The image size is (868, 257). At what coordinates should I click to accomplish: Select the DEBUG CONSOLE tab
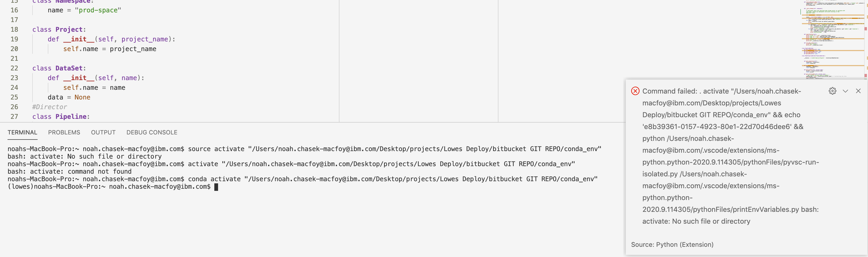pyautogui.click(x=152, y=132)
